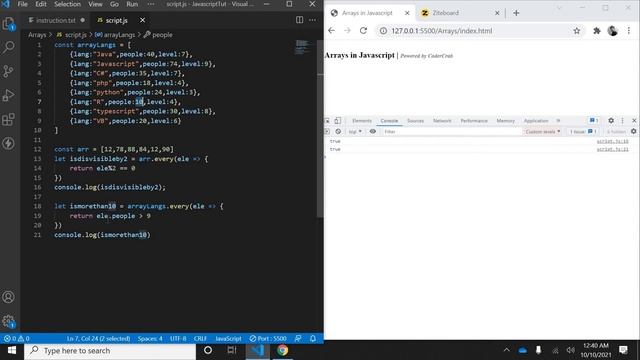Open the Search view in VS Code sidebar
The height and width of the screenshot is (360, 640).
(9, 47)
